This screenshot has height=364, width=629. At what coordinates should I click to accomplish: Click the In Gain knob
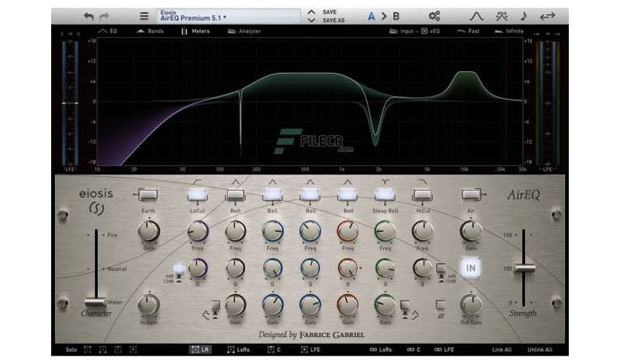(x=149, y=305)
